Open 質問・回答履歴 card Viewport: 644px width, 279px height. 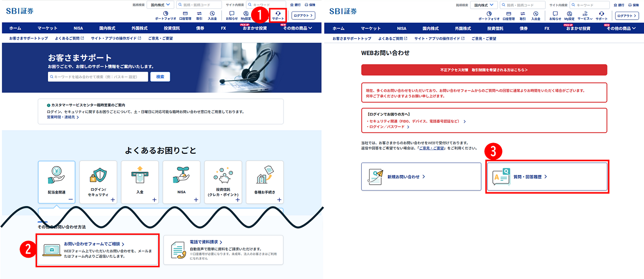pyautogui.click(x=547, y=176)
